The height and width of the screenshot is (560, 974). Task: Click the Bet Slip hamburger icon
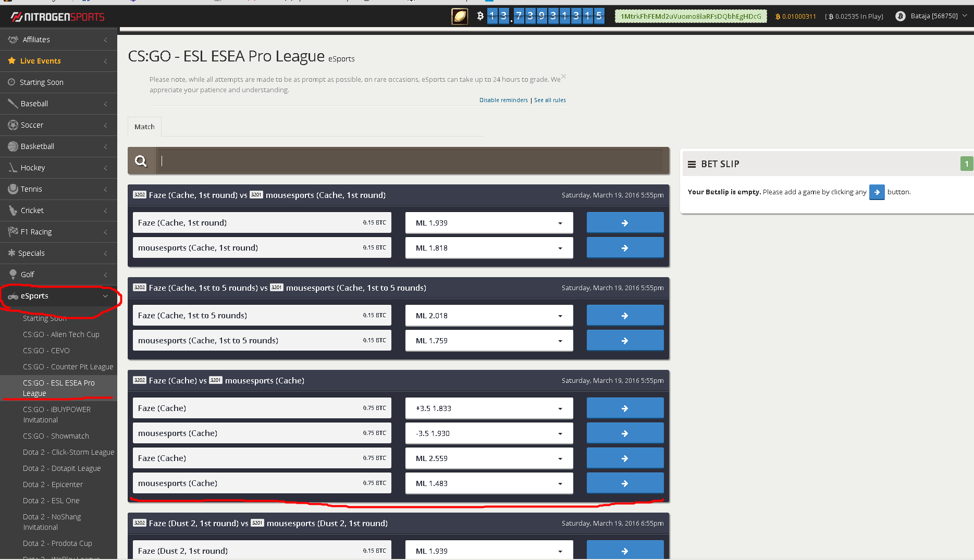[x=692, y=164]
